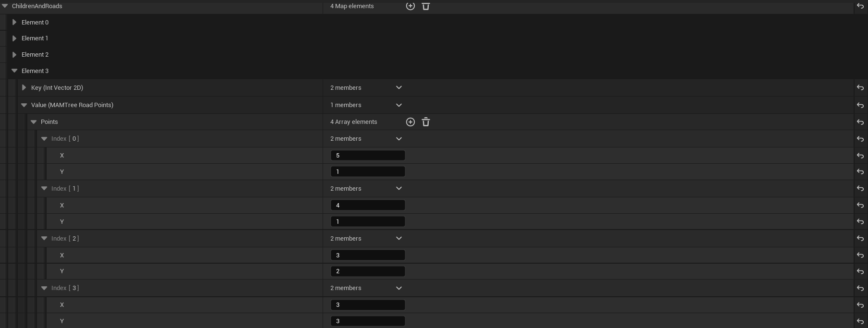Viewport: 868px width, 328px height.
Task: Reset Index [1] row to default
Action: click(860, 189)
